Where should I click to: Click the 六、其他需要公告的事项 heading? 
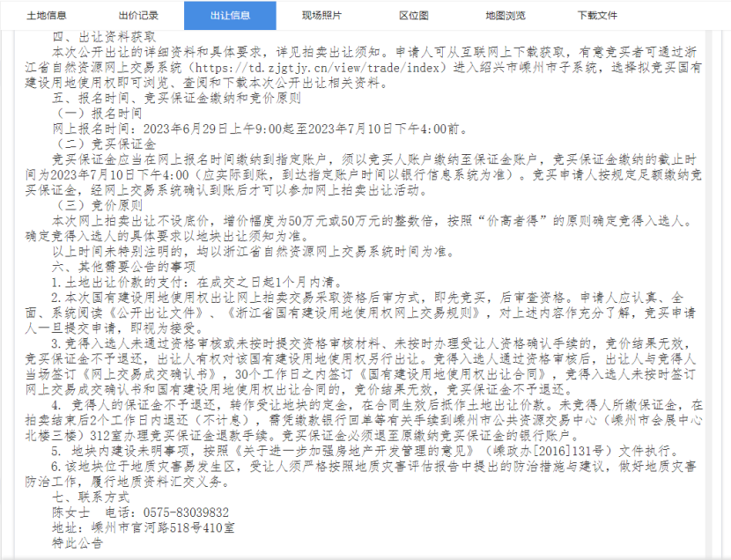123,265
